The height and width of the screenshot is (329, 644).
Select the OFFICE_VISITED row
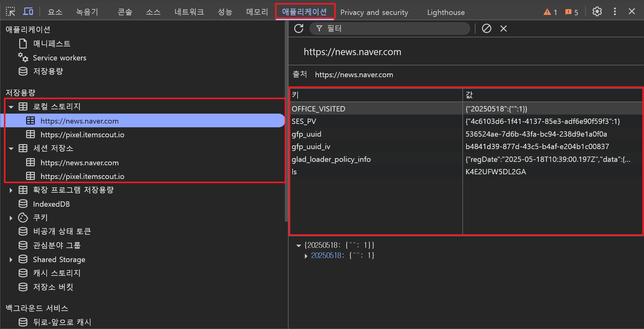tap(466, 109)
